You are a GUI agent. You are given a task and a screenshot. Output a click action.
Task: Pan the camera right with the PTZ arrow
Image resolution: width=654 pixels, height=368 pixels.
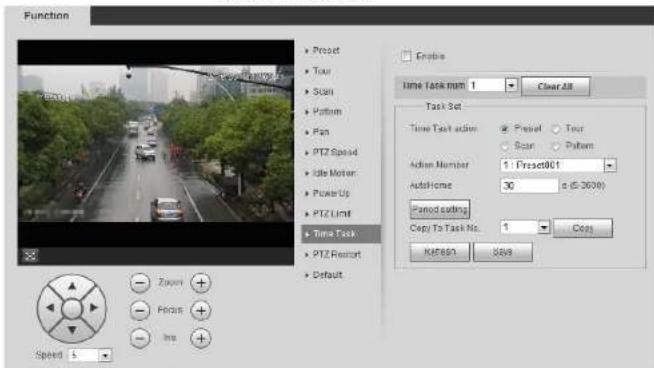pyautogui.click(x=94, y=308)
